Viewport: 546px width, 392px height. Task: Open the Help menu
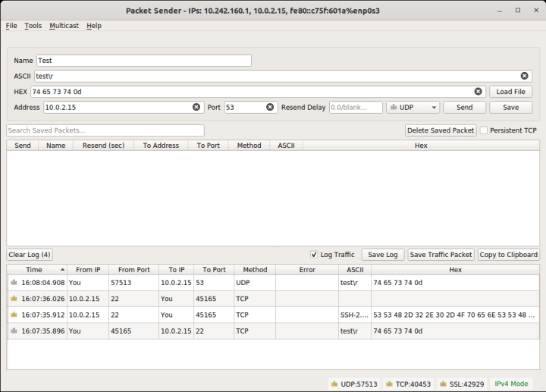[94, 26]
